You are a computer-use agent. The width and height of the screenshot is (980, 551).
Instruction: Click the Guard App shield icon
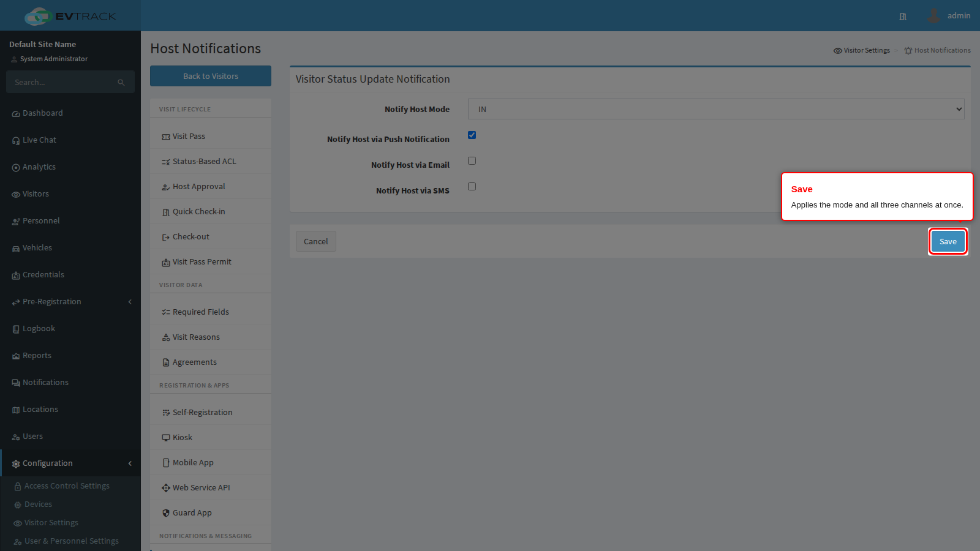point(166,513)
